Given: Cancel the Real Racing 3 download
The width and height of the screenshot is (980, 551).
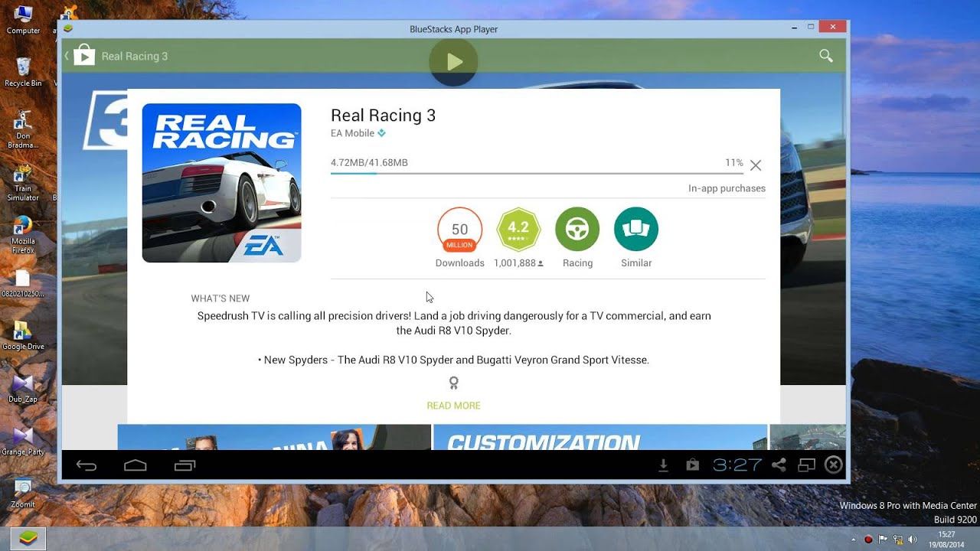Looking at the screenshot, I should tap(756, 165).
